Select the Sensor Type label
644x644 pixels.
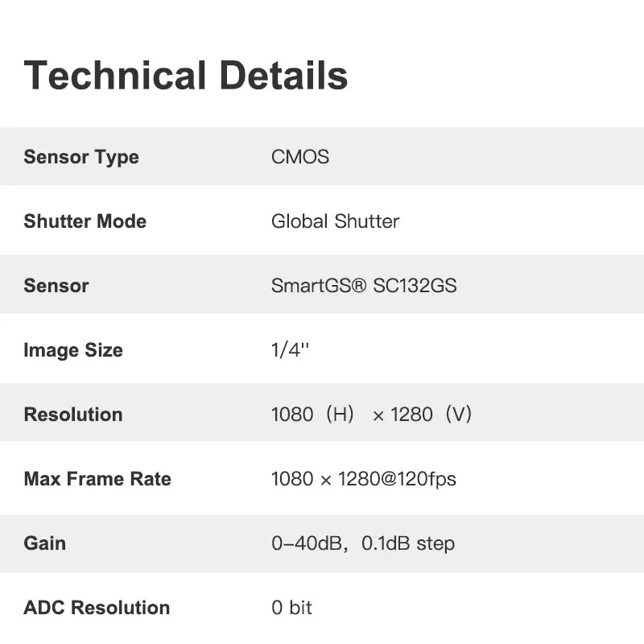pyautogui.click(x=81, y=157)
